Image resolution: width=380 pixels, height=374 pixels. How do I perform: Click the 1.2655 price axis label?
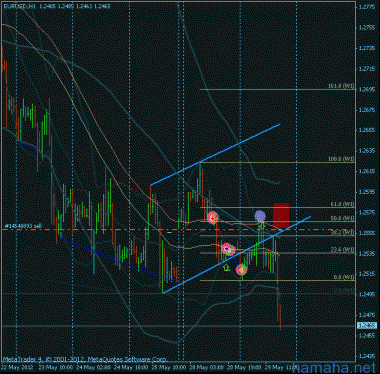366,130
